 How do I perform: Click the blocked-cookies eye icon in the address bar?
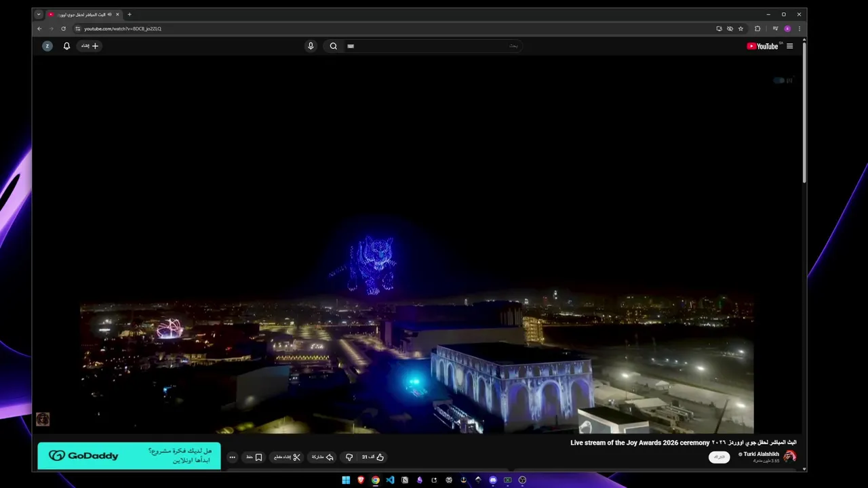coord(730,28)
